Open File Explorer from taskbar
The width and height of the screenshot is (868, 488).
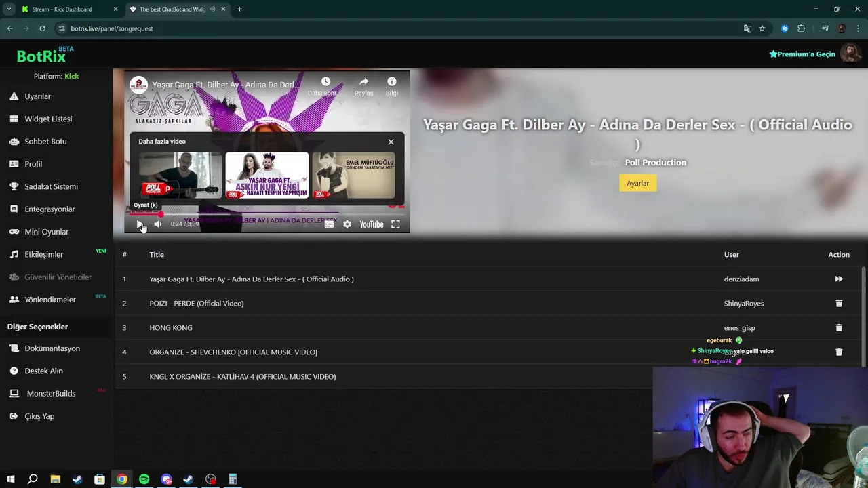pyautogui.click(x=55, y=479)
